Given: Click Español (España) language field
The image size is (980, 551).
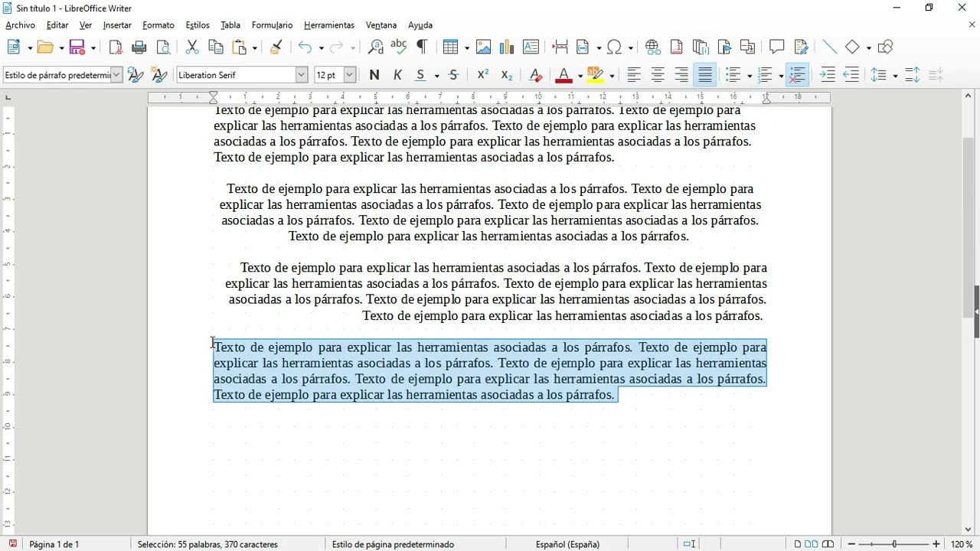Looking at the screenshot, I should tap(567, 544).
